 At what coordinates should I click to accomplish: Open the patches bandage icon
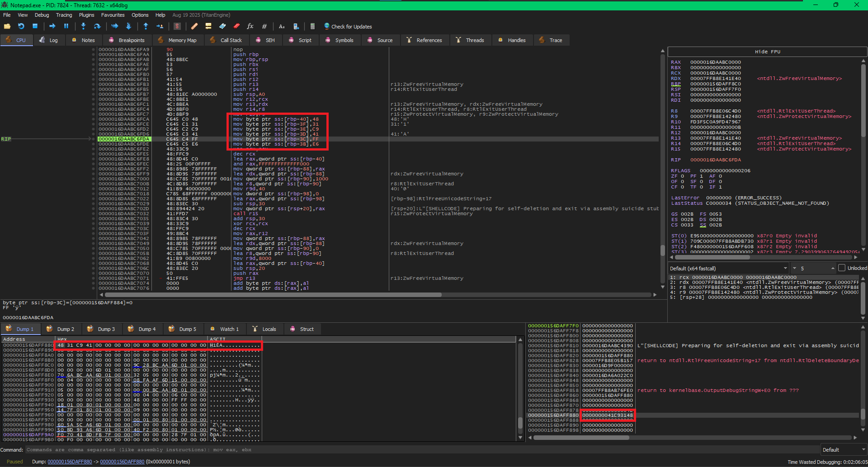pyautogui.click(x=194, y=27)
